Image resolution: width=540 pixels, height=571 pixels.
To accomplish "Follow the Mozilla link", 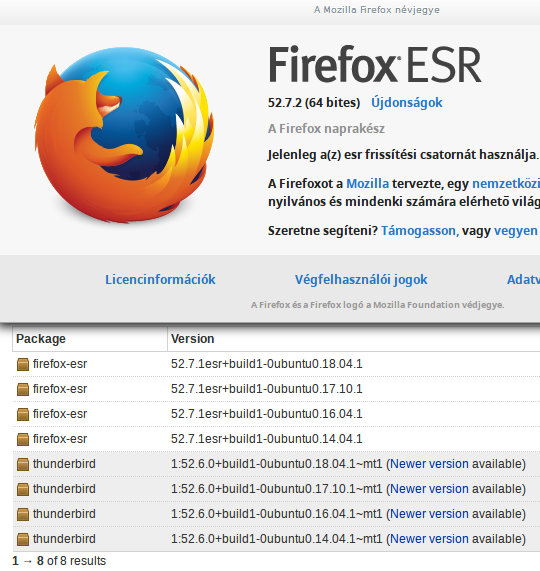I will click(367, 184).
